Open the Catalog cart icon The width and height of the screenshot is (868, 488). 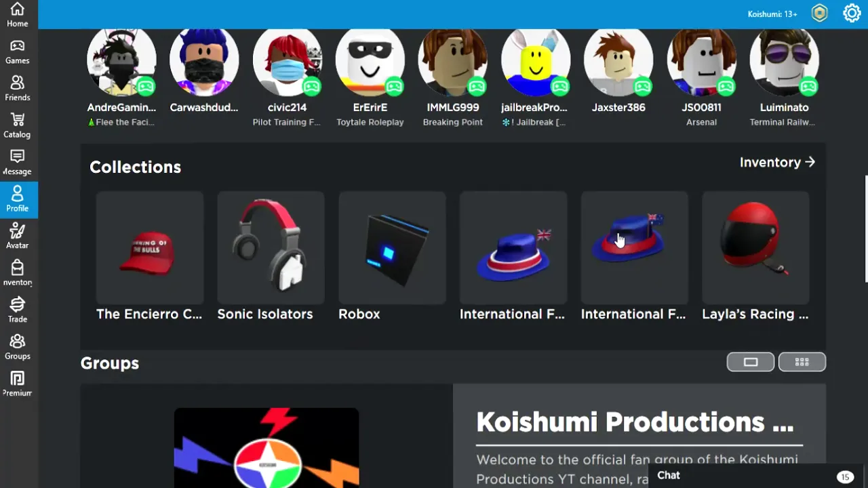point(17,125)
